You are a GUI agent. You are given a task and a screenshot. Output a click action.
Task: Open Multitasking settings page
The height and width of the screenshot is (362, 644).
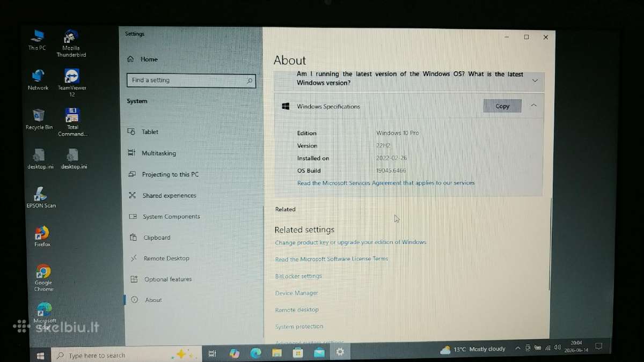pyautogui.click(x=152, y=153)
